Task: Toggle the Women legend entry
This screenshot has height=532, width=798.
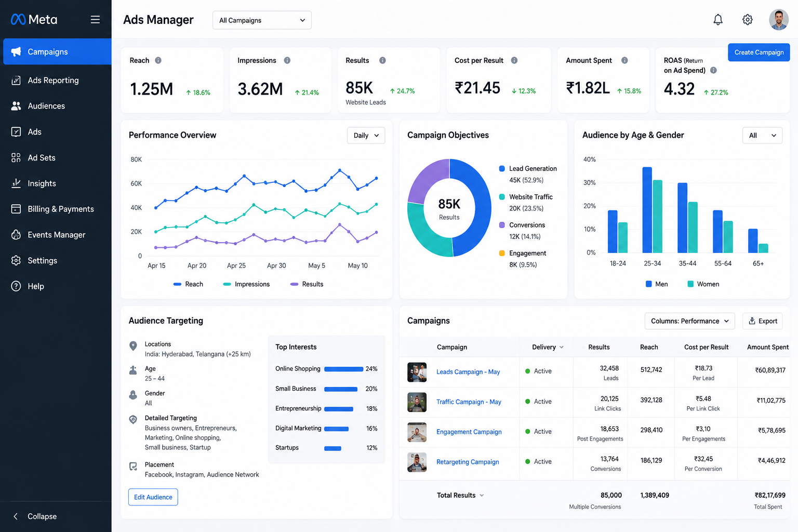Action: [703, 284]
